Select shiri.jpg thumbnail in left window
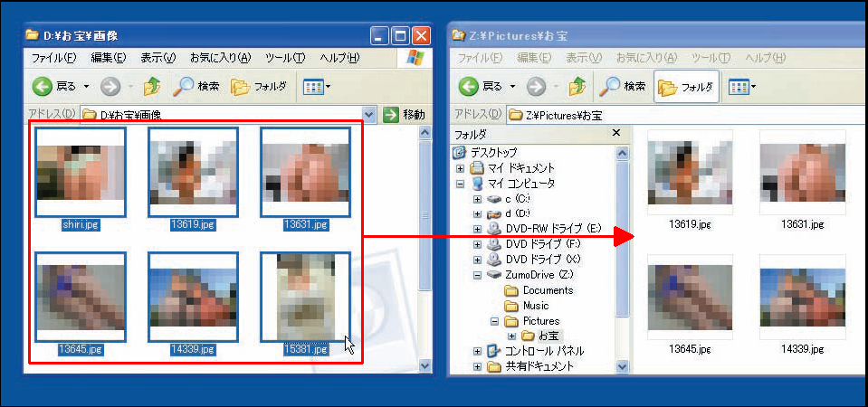 (81, 172)
